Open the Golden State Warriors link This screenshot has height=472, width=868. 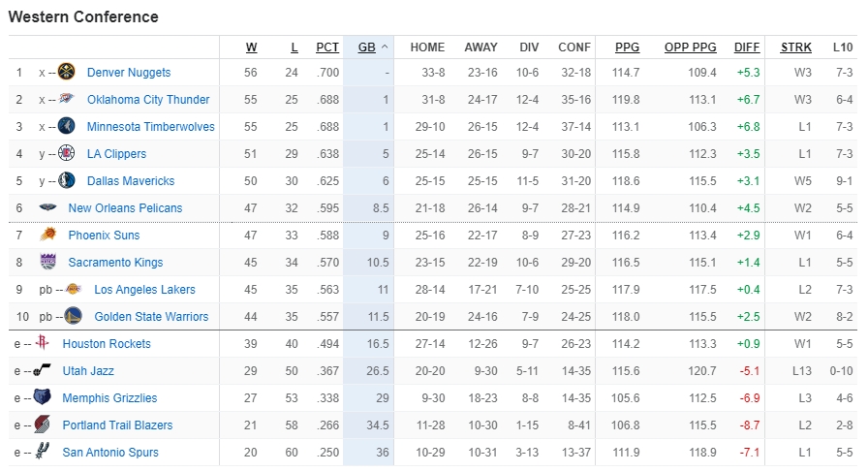[151, 317]
